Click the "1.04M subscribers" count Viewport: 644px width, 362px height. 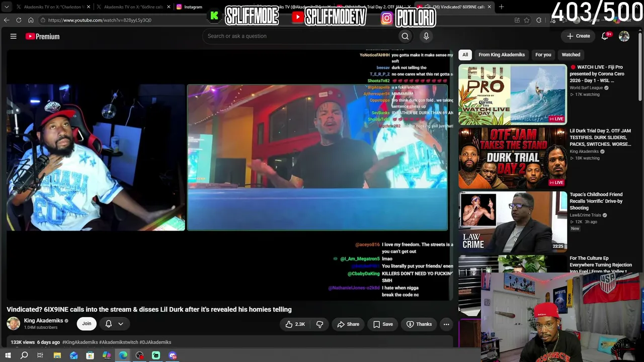click(x=41, y=328)
